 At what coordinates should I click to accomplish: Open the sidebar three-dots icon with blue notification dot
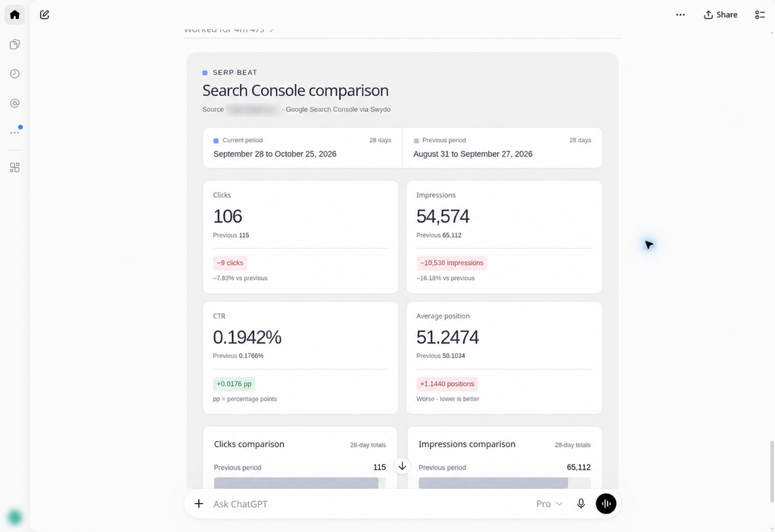coord(15,132)
